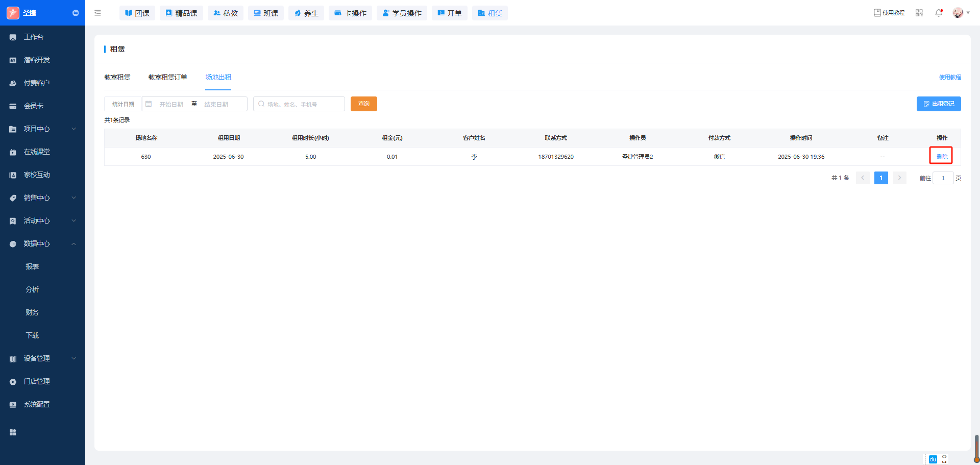
Task: Open the 学员操作 toolbar shortcut
Action: (x=402, y=13)
